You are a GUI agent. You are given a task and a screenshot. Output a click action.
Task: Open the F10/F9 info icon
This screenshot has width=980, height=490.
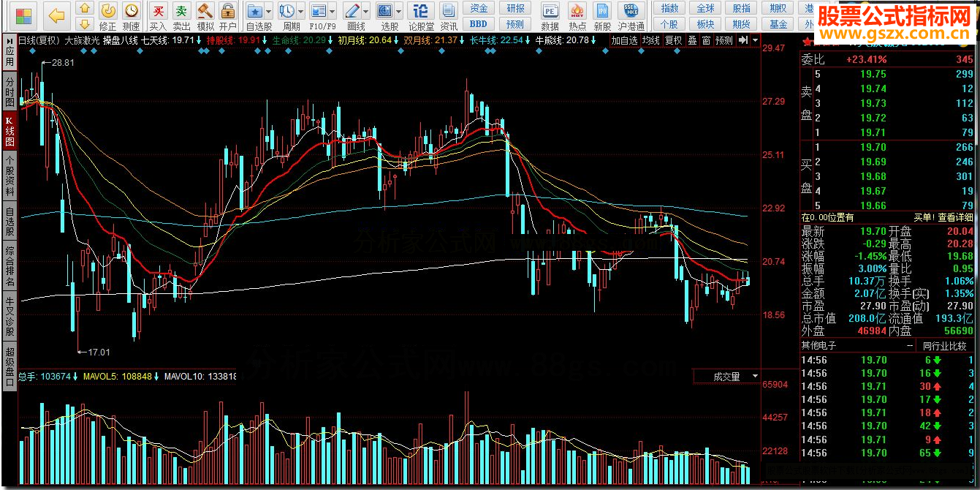pos(318,11)
